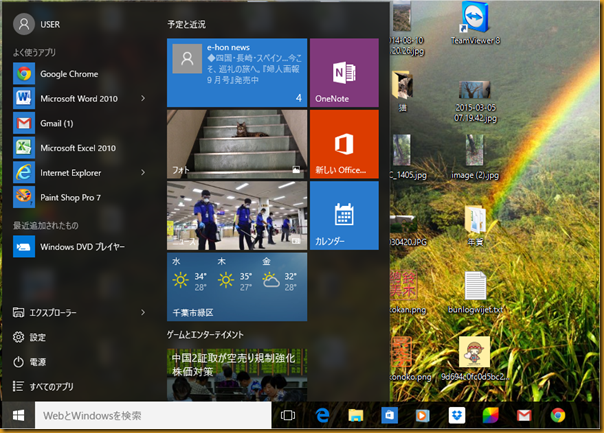Click the Windows Start button
Viewport: 604px width, 433px height.
[18, 415]
